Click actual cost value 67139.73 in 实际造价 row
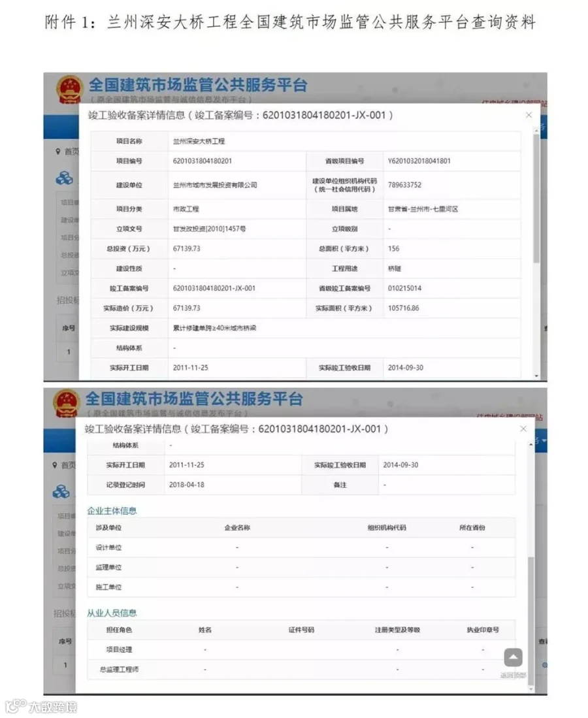 point(186,308)
